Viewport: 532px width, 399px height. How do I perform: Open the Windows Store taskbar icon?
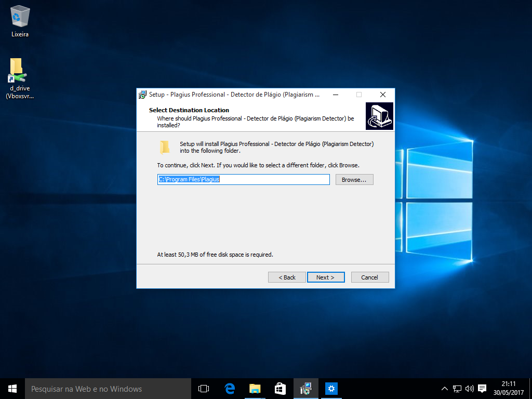click(280, 389)
